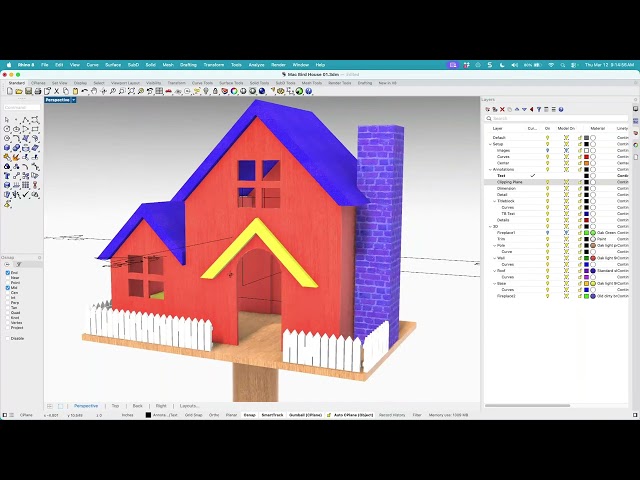The width and height of the screenshot is (640, 480).
Task: Toggle Grid Snap in status bar
Action: tap(193, 415)
